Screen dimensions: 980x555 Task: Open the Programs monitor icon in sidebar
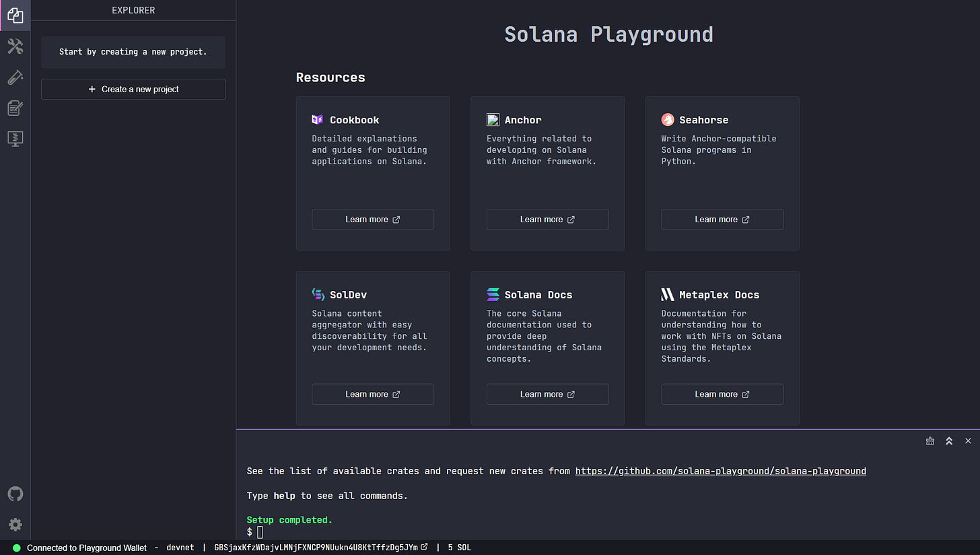coord(15,138)
